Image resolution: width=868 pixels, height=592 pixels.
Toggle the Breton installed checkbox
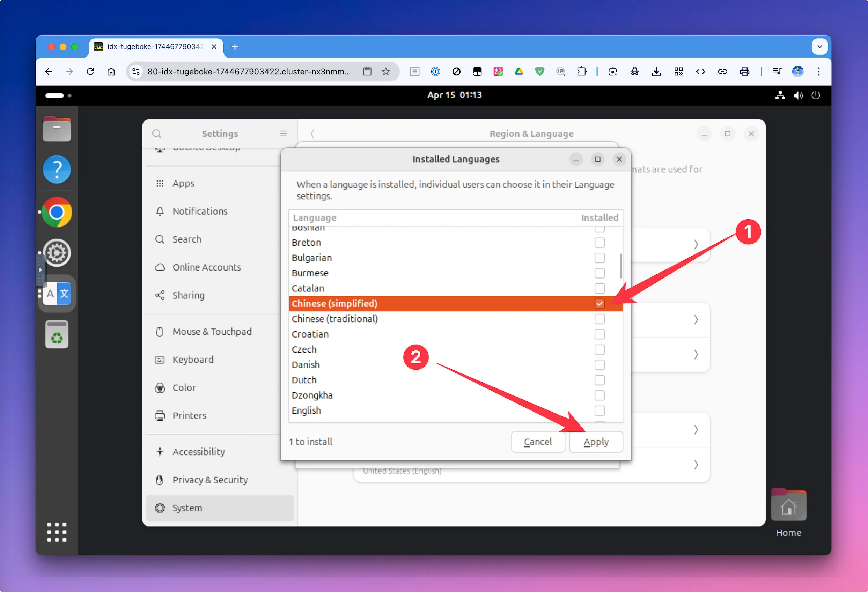click(x=599, y=243)
